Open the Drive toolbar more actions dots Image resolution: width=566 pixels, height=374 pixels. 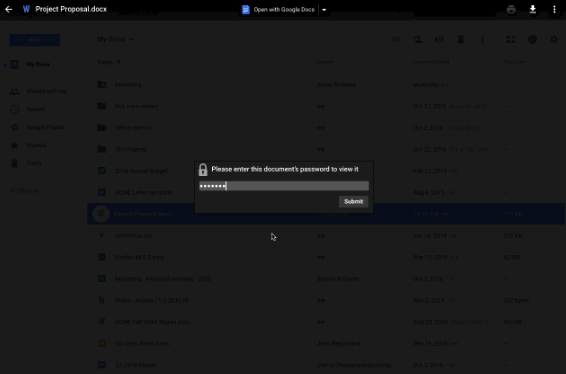(482, 39)
